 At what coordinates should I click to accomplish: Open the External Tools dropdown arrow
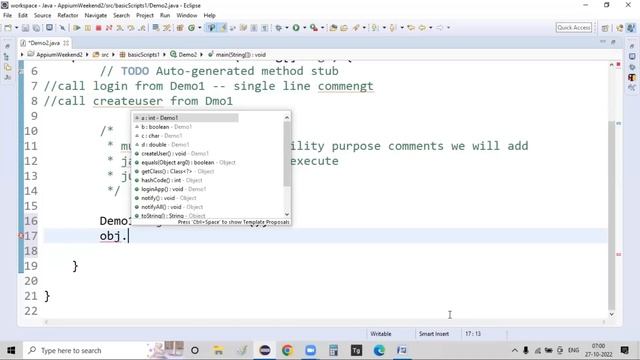coord(322,28)
